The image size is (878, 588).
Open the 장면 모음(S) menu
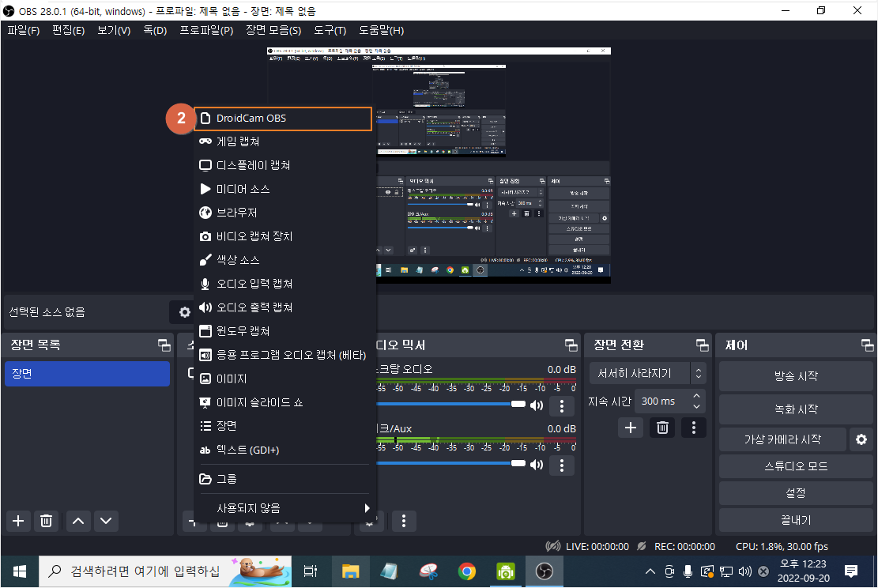(x=273, y=30)
